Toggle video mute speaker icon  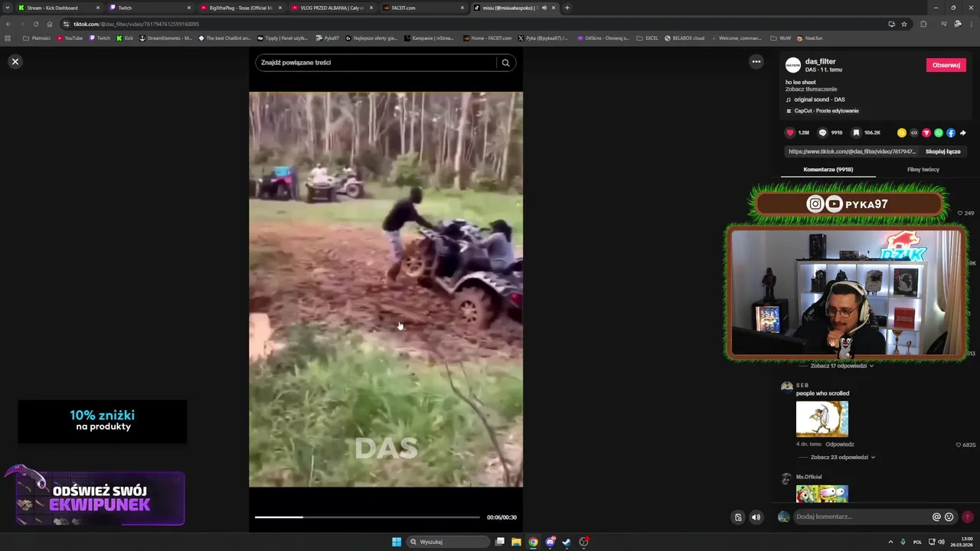pos(756,517)
